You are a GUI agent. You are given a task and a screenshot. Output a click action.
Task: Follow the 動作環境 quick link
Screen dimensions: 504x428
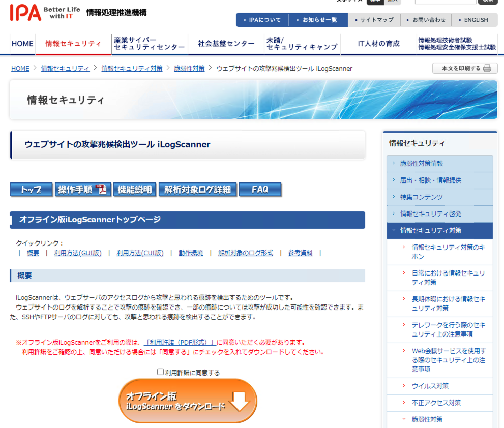[x=191, y=253]
